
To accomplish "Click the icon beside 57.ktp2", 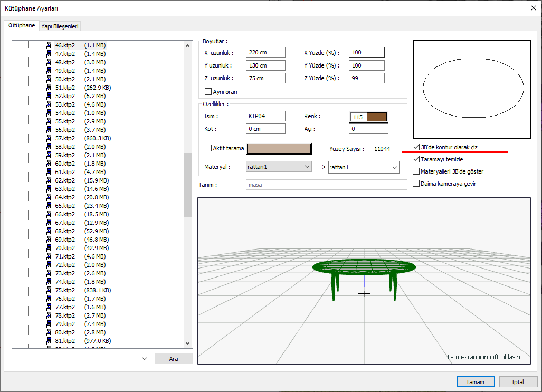I will pos(48,138).
